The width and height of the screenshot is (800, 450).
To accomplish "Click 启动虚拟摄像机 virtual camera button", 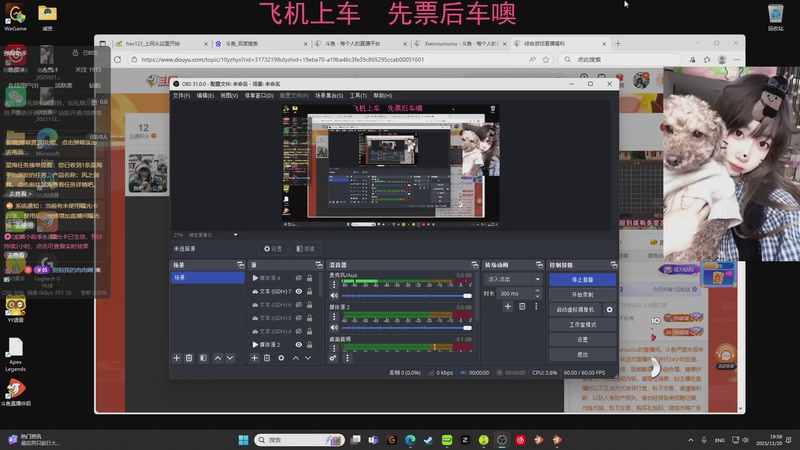I will coord(576,310).
